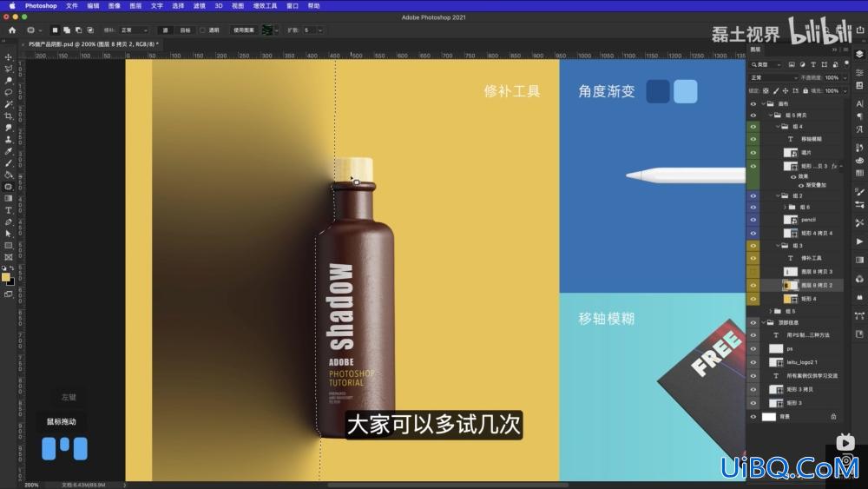Select the Magic Wand tool
The image size is (868, 489).
coord(9,104)
